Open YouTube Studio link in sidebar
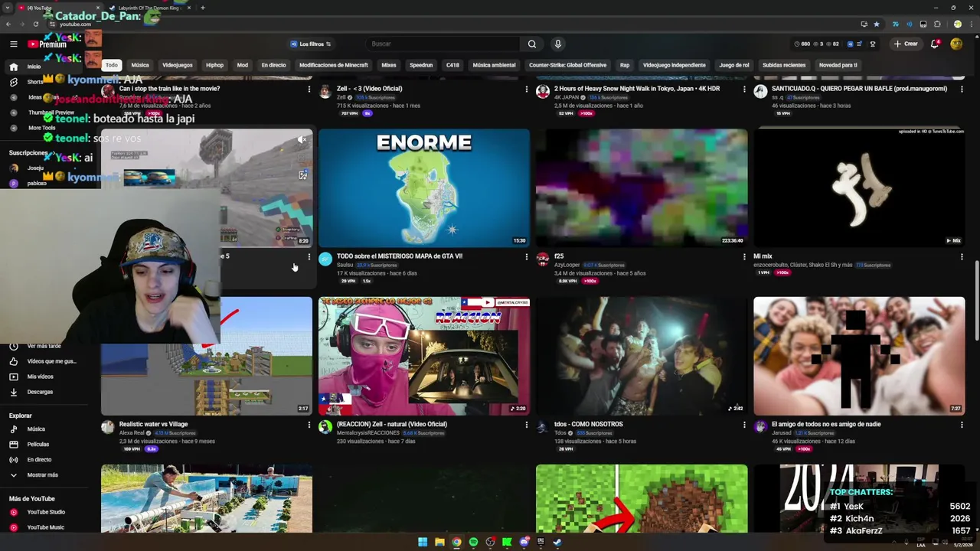Viewport: 980px width, 551px height. [x=44, y=512]
